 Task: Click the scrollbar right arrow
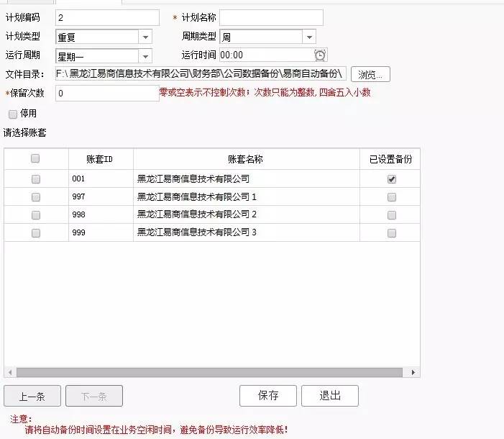click(x=413, y=372)
